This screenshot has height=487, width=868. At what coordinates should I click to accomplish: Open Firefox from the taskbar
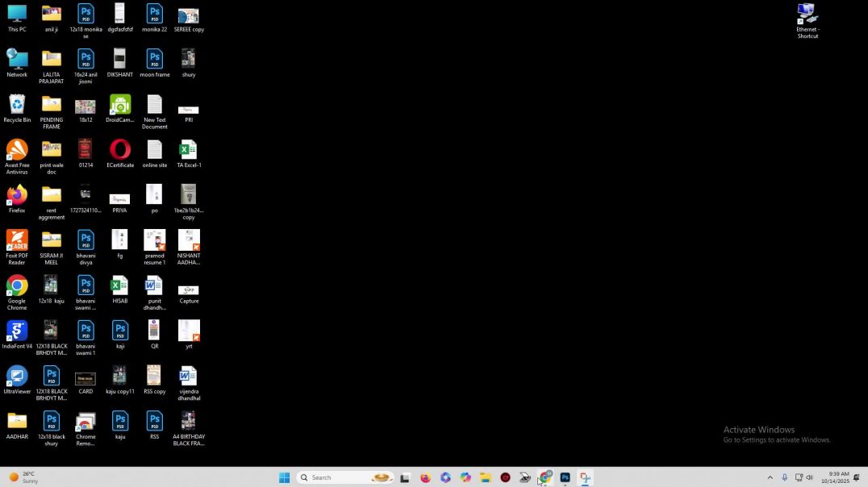(425, 477)
